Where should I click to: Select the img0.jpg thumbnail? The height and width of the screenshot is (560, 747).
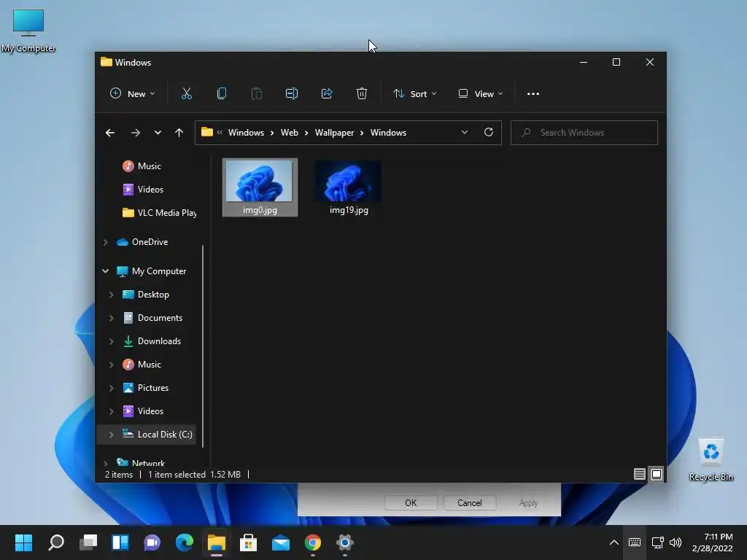click(x=260, y=187)
